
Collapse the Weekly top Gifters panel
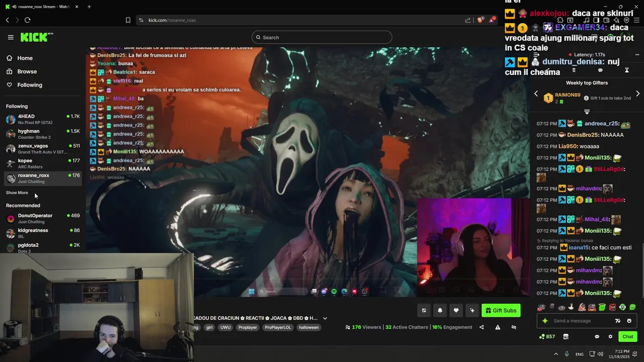point(587,112)
